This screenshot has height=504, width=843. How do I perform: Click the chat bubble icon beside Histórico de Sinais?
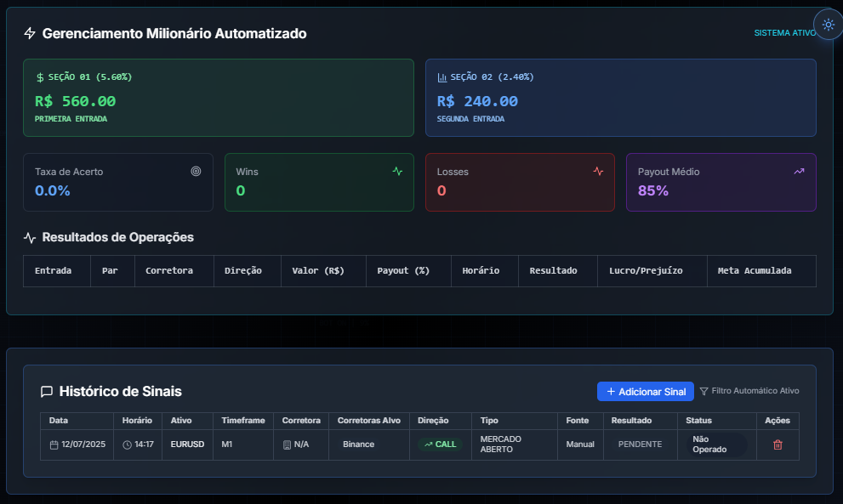click(47, 392)
